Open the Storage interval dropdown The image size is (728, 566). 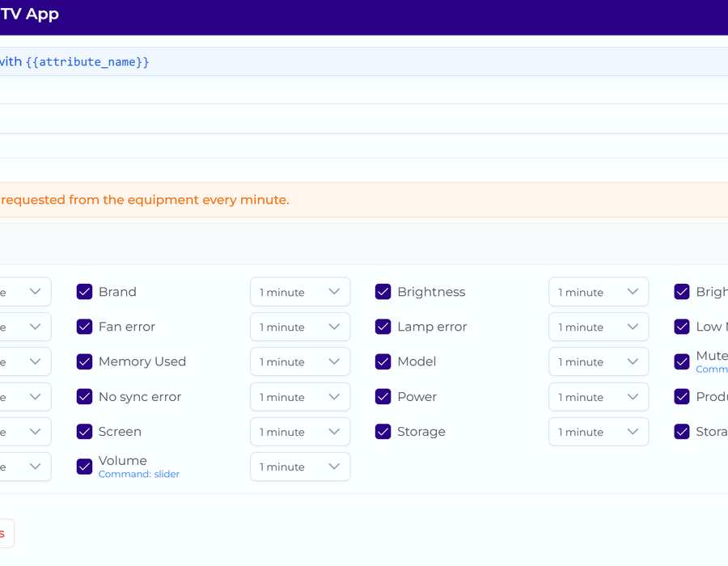tap(599, 432)
